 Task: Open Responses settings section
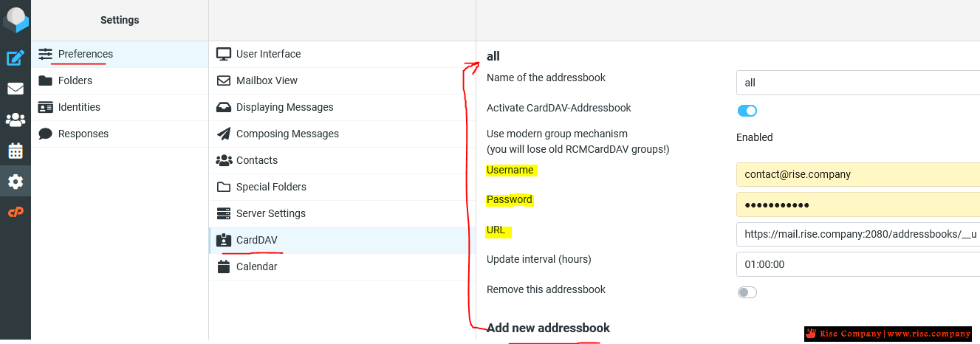pos(83,134)
